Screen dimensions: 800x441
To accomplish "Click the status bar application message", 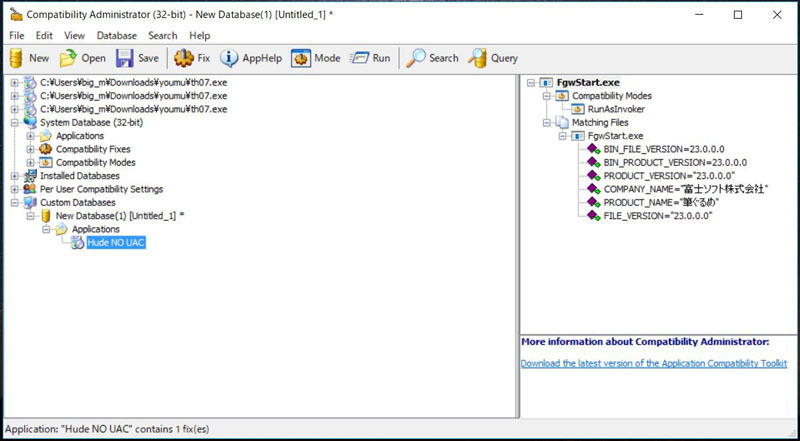I will (x=107, y=429).
